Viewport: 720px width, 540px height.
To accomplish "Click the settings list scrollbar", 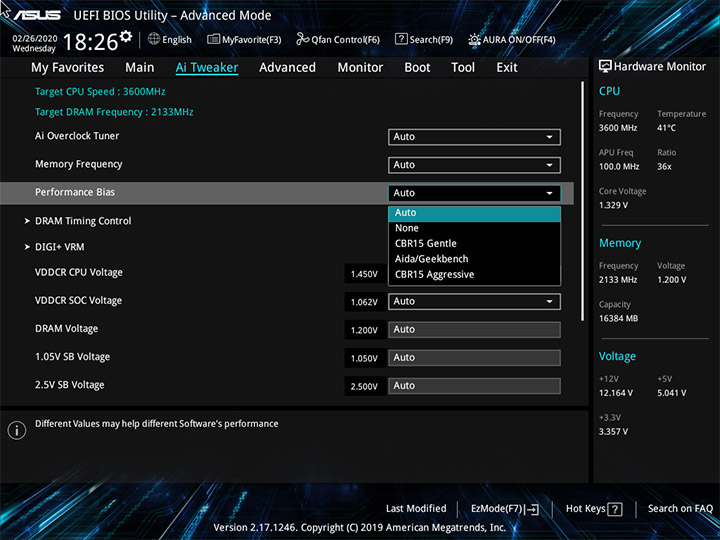I will point(582,201).
